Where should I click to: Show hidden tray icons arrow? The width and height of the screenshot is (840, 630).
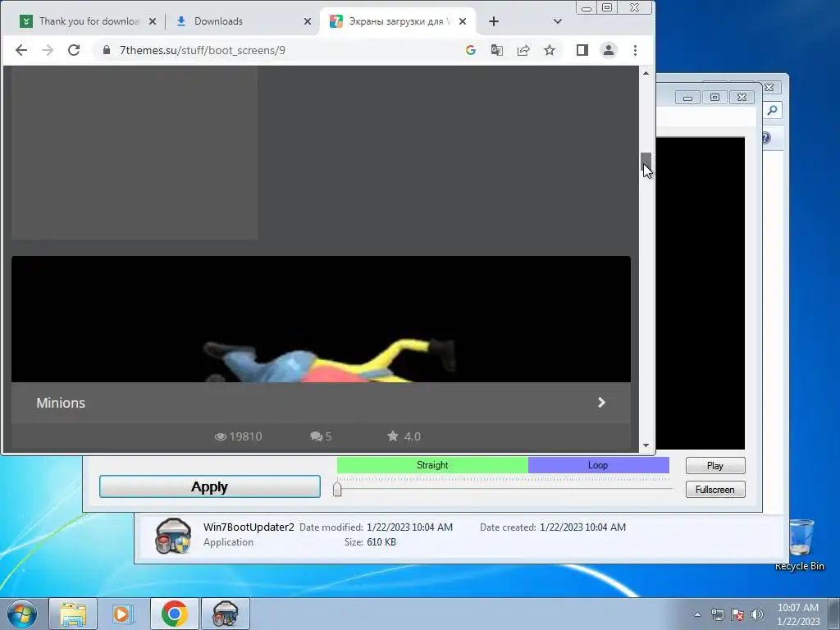click(x=697, y=614)
